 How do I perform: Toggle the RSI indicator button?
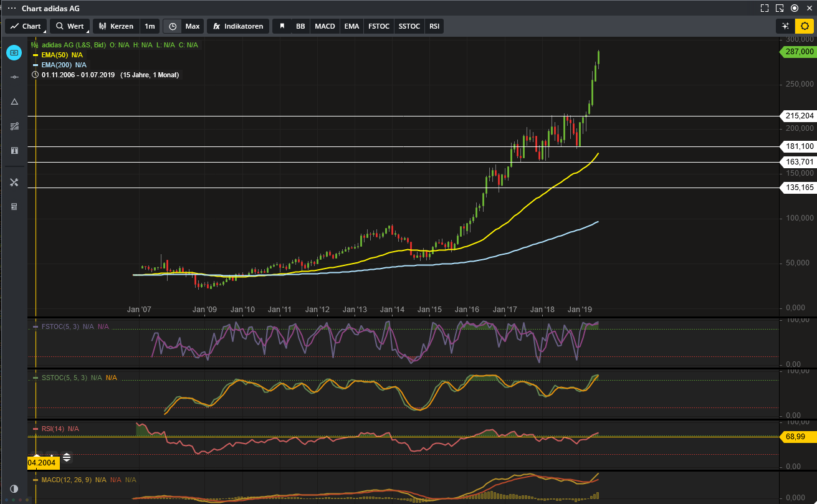tap(434, 26)
